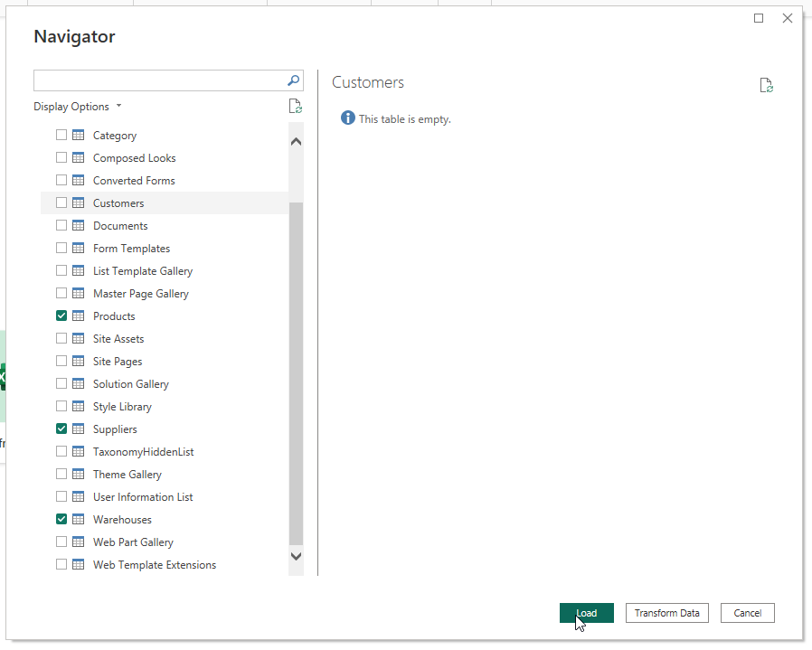Viewport: 812px width, 650px height.
Task: Uncheck the Products checkbox
Action: point(61,316)
